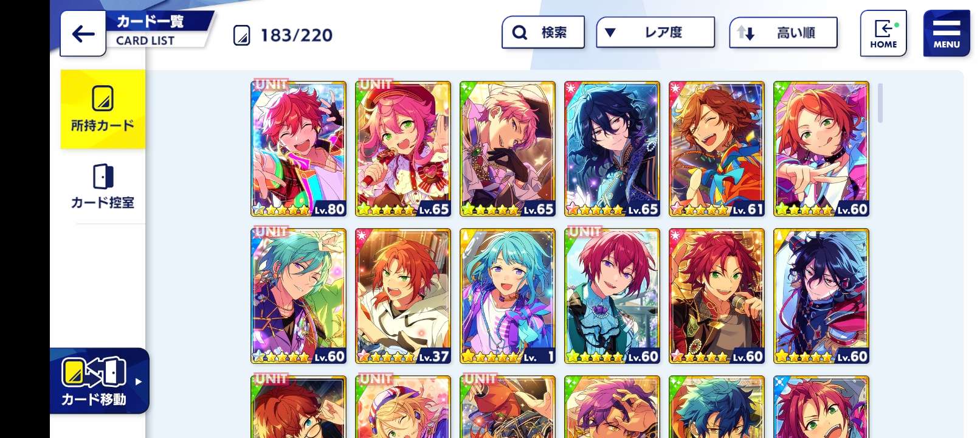Select the green-haired Lv.60 UNIT card in second row
Image resolution: width=980 pixels, height=438 pixels.
[298, 296]
